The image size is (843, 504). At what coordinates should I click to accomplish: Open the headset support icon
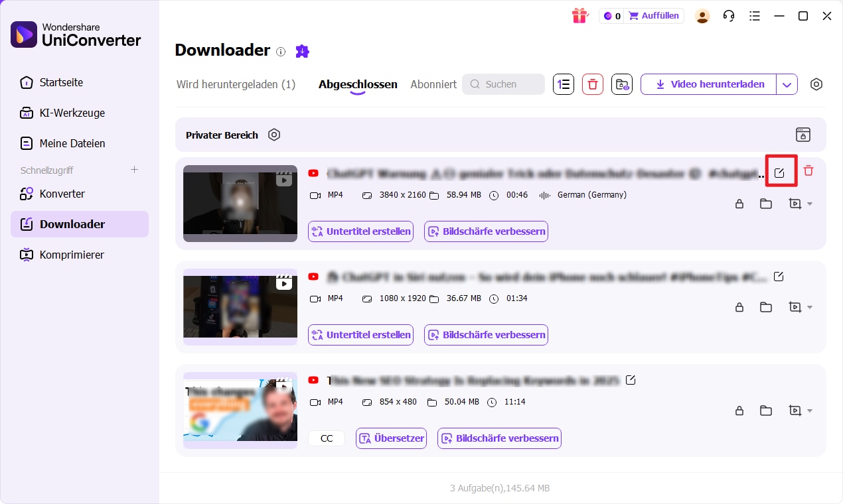[x=728, y=15]
